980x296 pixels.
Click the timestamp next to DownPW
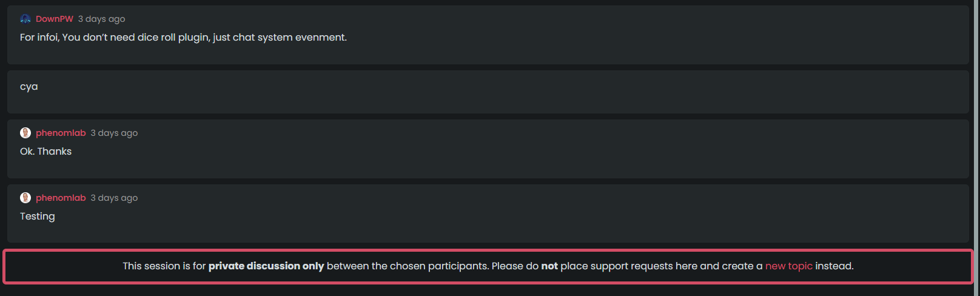click(x=101, y=19)
